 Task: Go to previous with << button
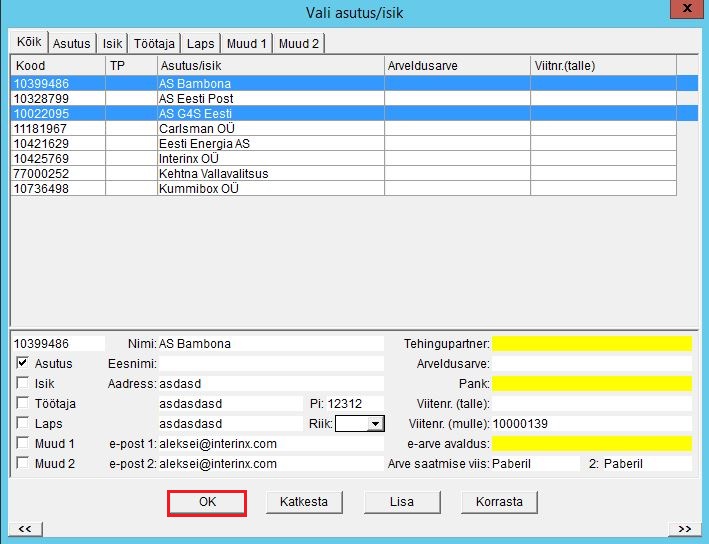25,529
